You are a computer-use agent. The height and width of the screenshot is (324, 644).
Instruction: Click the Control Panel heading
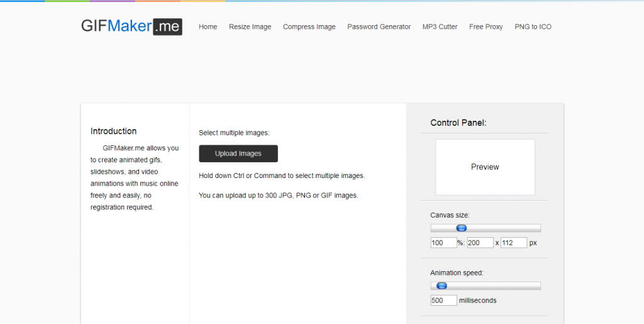click(x=458, y=123)
